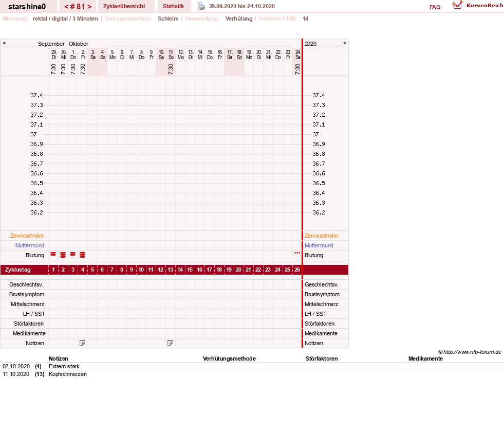Select cycle day 14 in Zyklustag bar
Viewport: 504px width, 430px height.
pyautogui.click(x=180, y=270)
